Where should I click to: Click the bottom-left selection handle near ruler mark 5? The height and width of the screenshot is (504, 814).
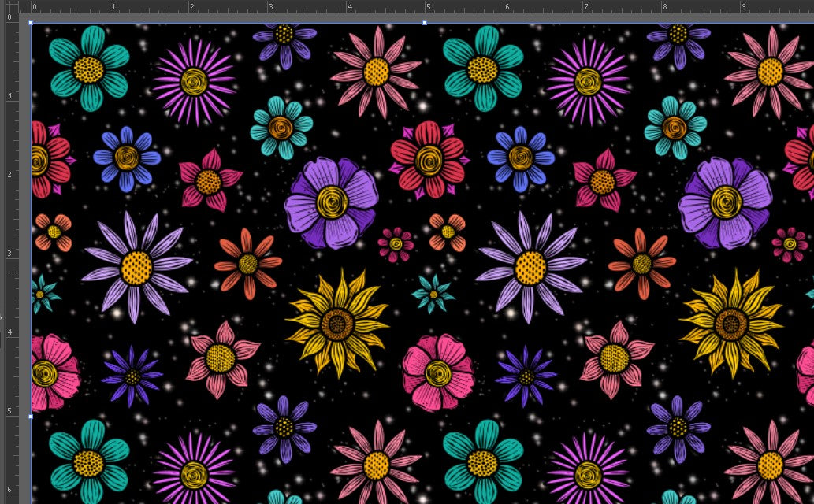point(32,417)
